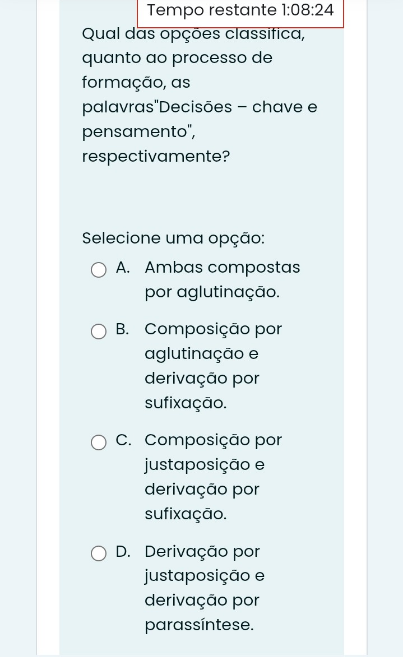Click the 'Tempo restante' timer box
Viewport: 403px width, 657px height.
[x=240, y=13]
